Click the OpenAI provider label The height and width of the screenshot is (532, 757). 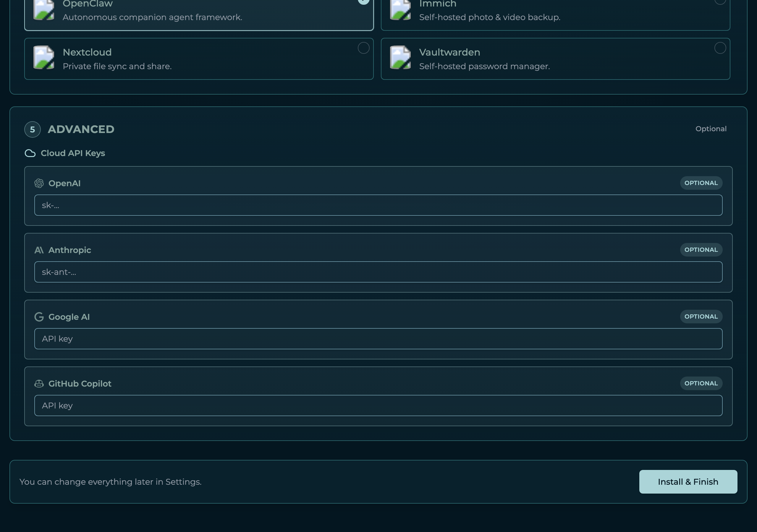pos(64,183)
